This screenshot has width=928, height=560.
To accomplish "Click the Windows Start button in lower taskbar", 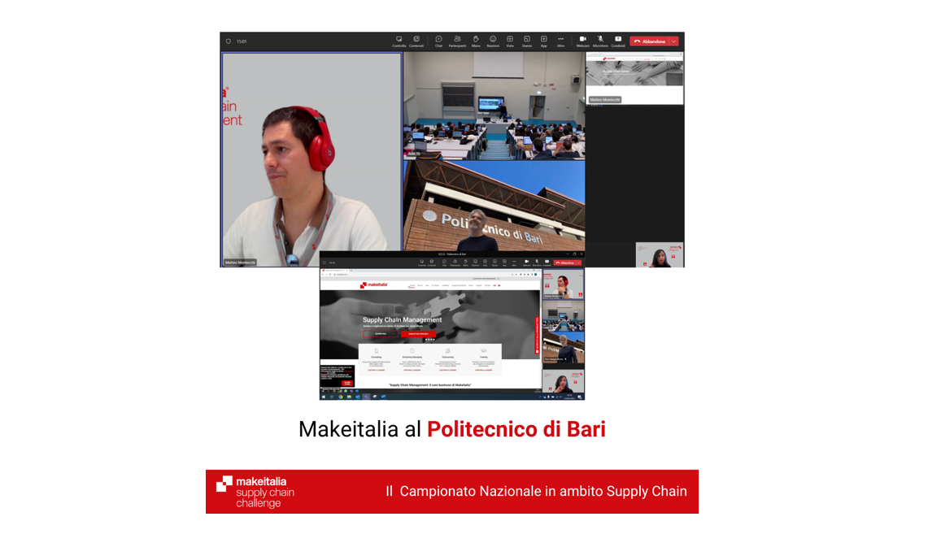I will [x=323, y=397].
